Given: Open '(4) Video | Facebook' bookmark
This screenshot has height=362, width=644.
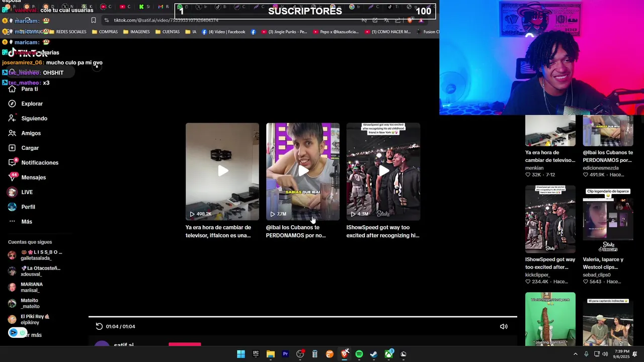Looking at the screenshot, I should [x=223, y=32].
